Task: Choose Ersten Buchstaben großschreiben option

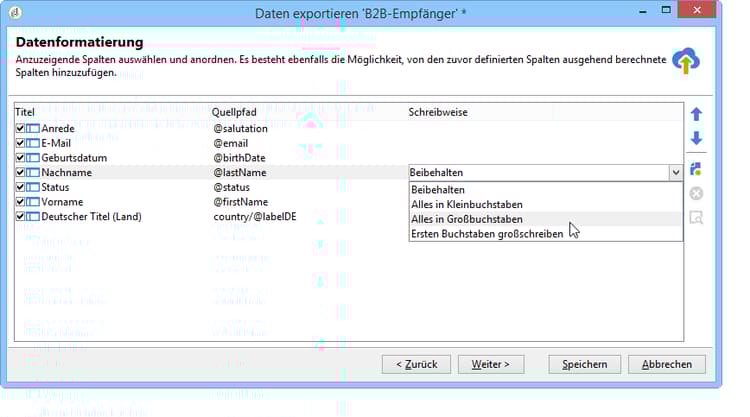Action: tap(545, 234)
